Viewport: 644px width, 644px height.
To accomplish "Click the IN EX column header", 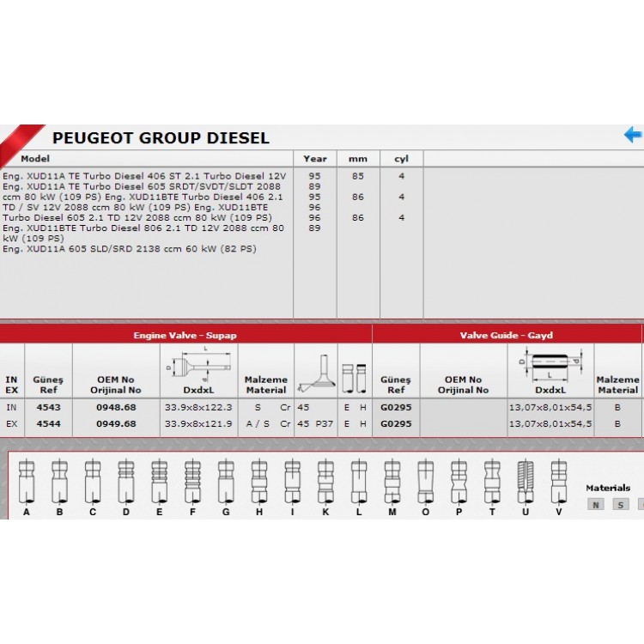I will 11,385.
